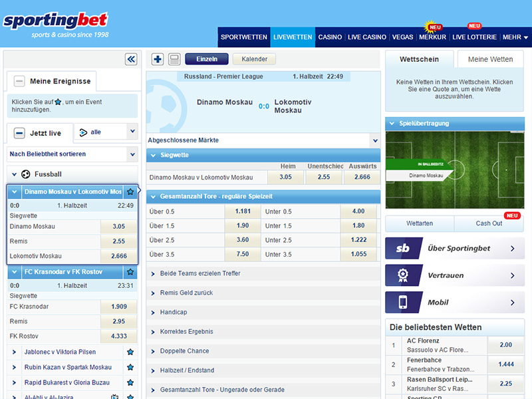Collapse the Fussball category
This screenshot has width=532, height=399.
click(x=14, y=174)
